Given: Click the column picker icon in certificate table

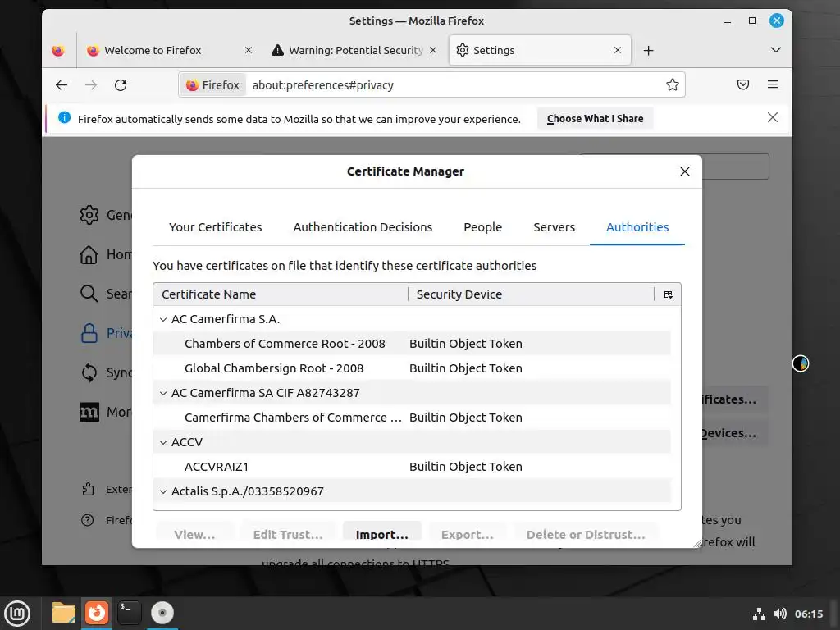Looking at the screenshot, I should [668, 294].
